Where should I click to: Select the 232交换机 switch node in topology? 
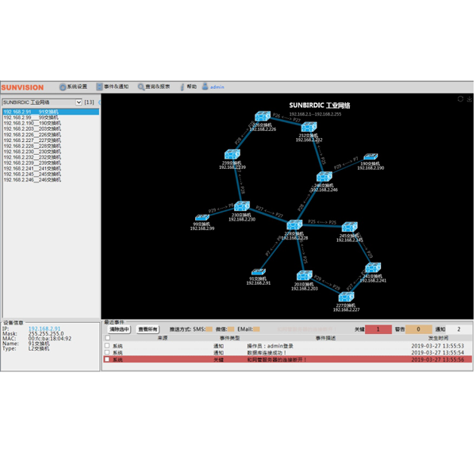coord(309,127)
